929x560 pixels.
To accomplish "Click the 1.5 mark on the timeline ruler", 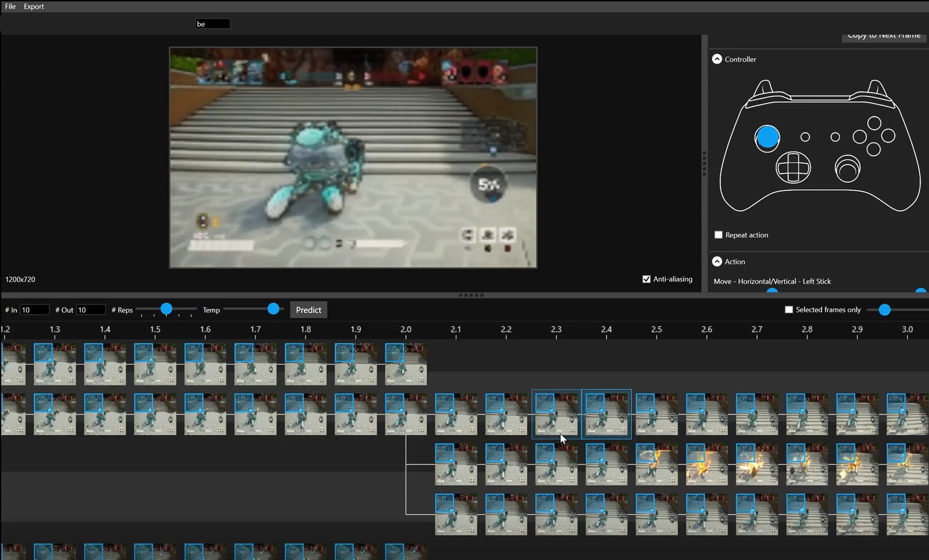I will (x=155, y=330).
